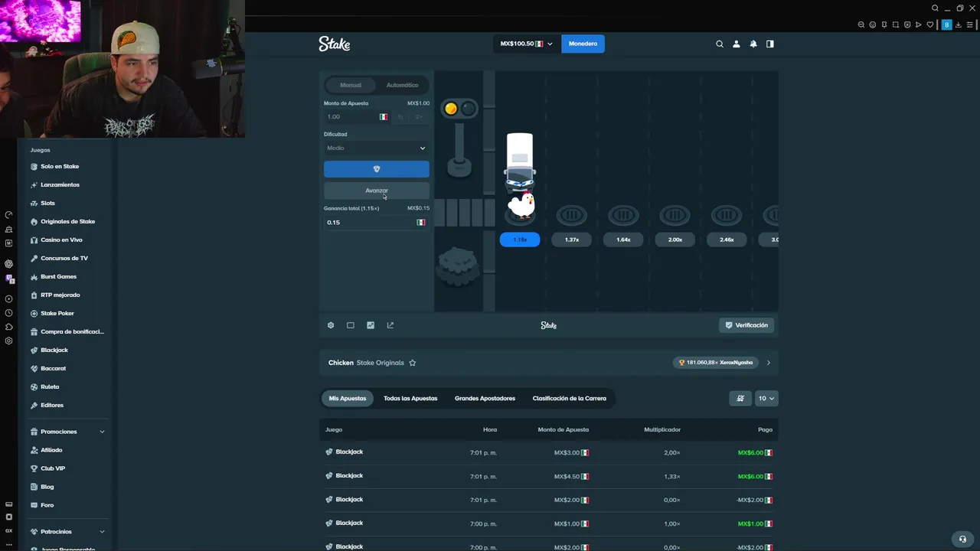This screenshot has height=551, width=980.
Task: Click the double bet 2× button
Action: 419,116
